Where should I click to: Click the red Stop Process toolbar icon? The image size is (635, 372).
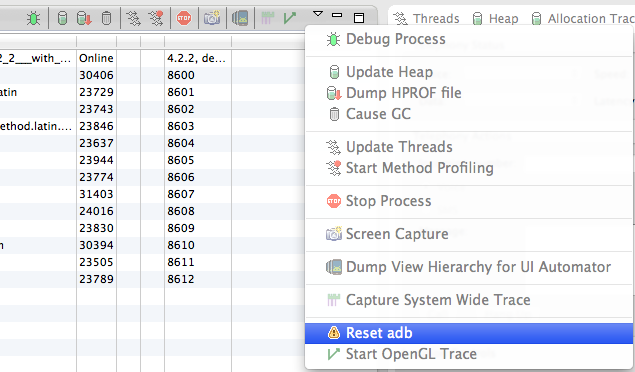coord(184,18)
